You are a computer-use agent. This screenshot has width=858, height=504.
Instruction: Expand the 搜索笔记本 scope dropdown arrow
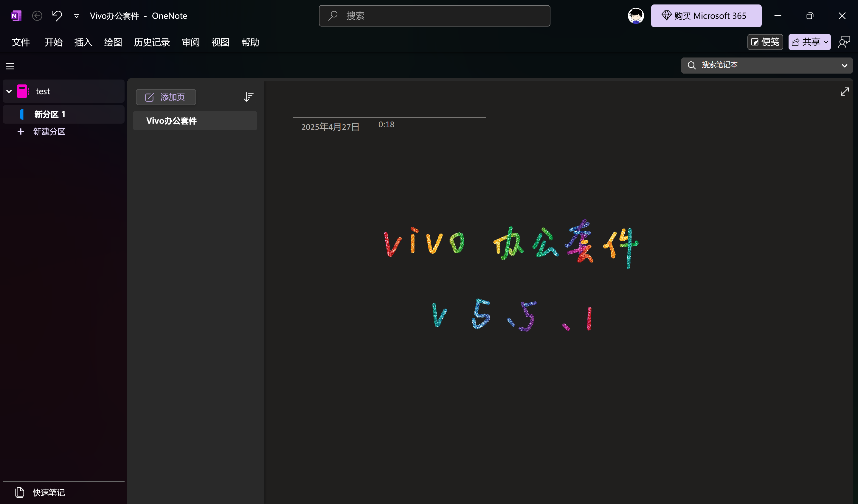click(844, 65)
